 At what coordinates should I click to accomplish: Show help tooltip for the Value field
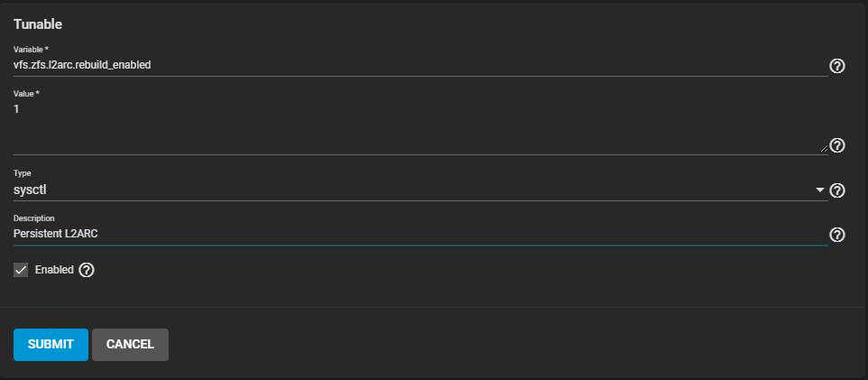(836, 145)
